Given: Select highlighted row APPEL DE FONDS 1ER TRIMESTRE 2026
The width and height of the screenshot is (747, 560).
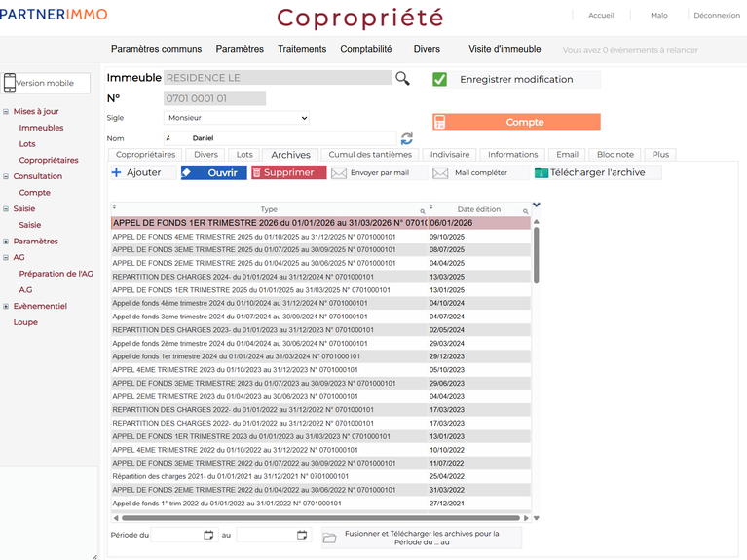Looking at the screenshot, I should (x=320, y=223).
